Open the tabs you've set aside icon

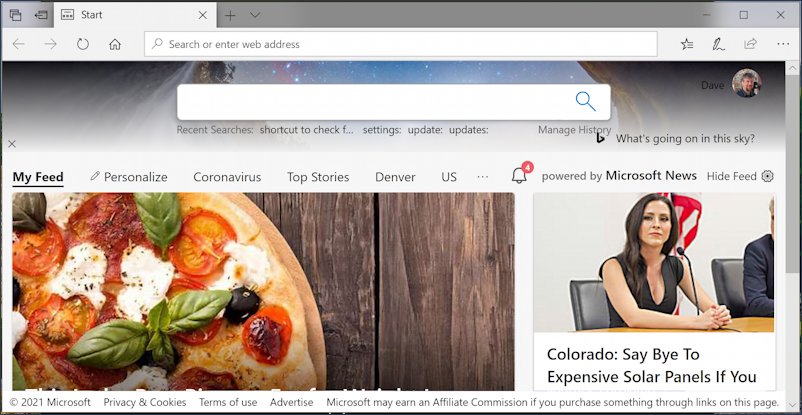click(x=16, y=15)
